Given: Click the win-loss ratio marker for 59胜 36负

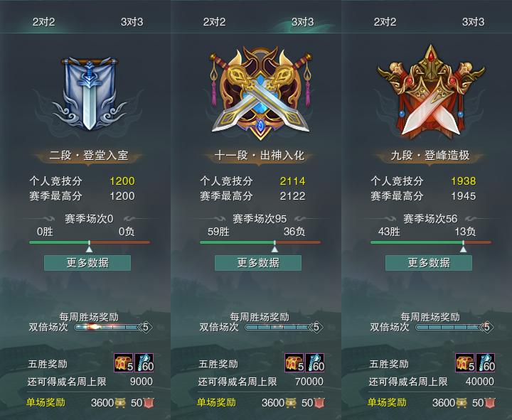Looking at the screenshot, I should (x=274, y=249).
